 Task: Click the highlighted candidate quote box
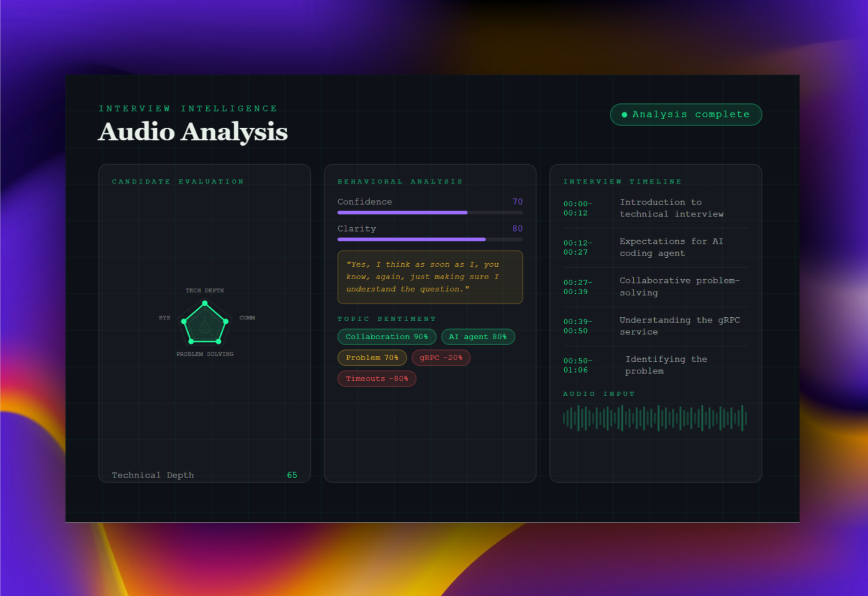tap(430, 277)
